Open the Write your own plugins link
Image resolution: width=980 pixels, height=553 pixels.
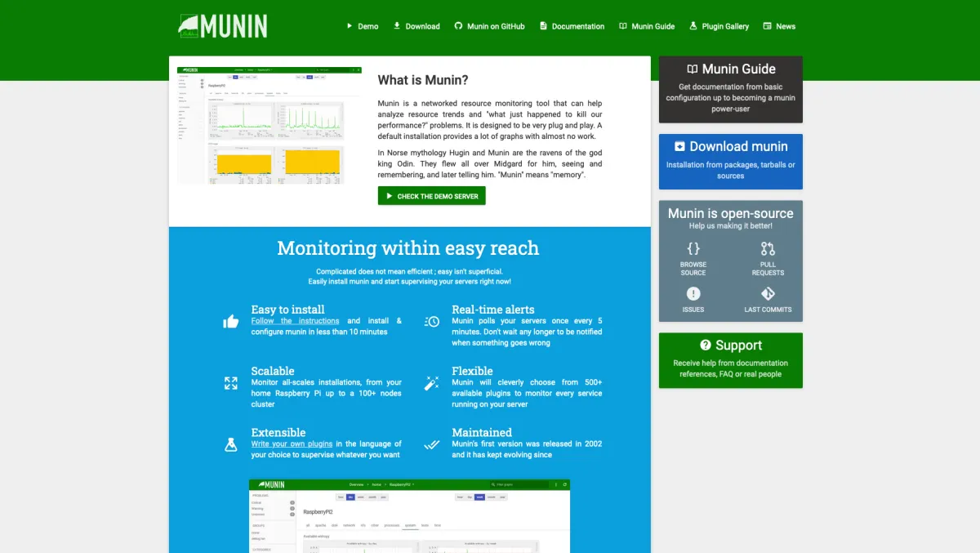pos(292,444)
